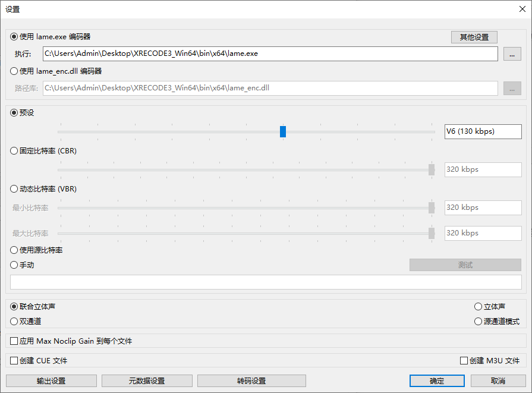Click the 最小比特率 slider handle
Screen dimensions: 532x393
tap(432, 207)
